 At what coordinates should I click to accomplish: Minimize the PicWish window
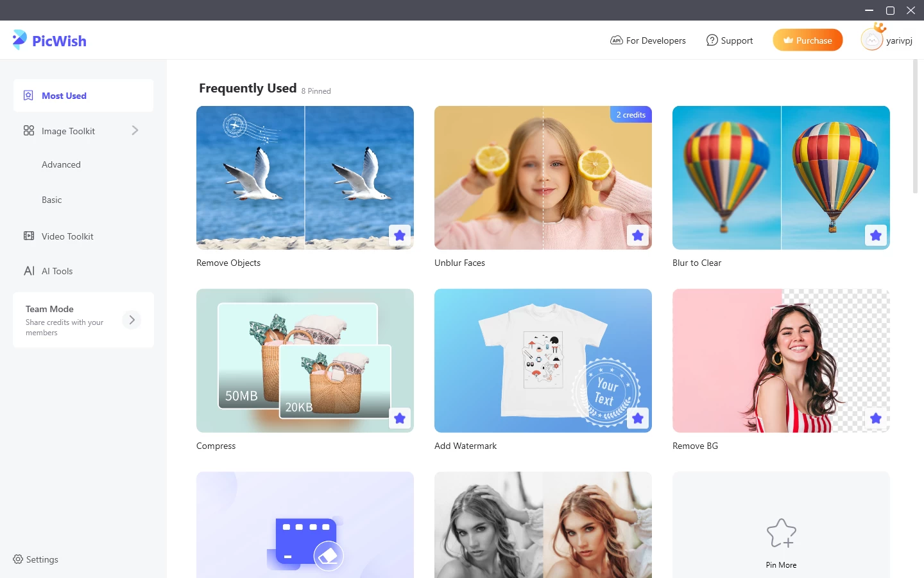(x=869, y=10)
